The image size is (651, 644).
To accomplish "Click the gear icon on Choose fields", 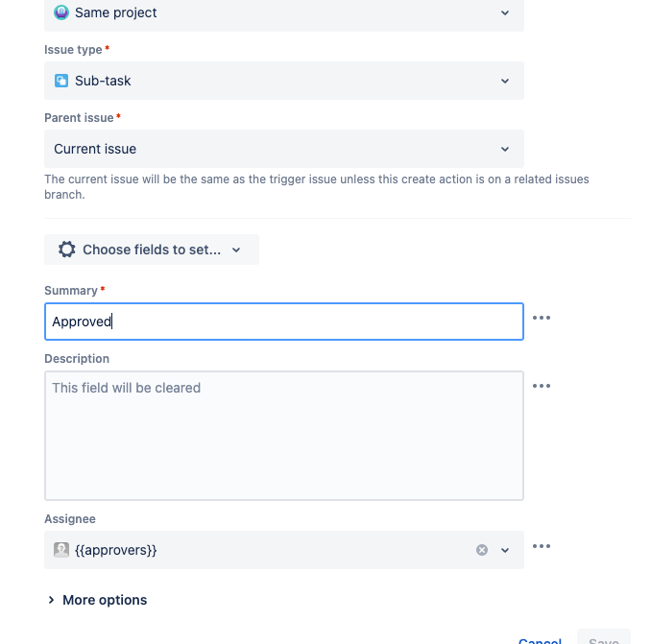I will (x=66, y=250).
